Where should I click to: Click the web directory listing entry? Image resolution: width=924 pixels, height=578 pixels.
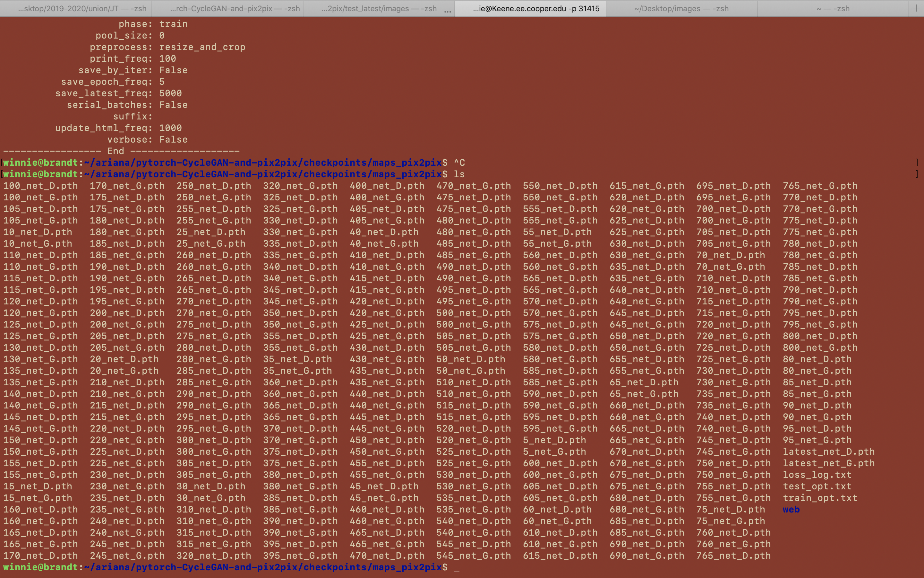click(791, 509)
